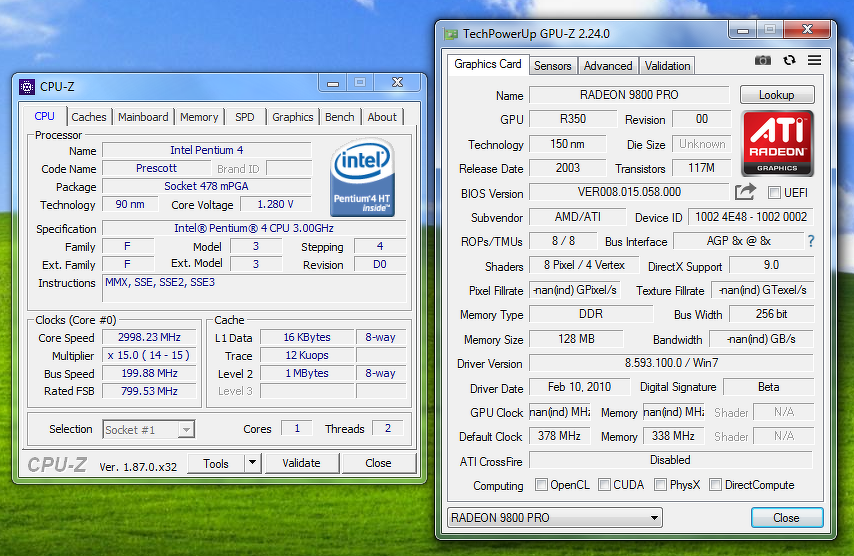Open the RADEON 9800 PRO device dropdown
The height and width of the screenshot is (556, 854).
tap(554, 517)
